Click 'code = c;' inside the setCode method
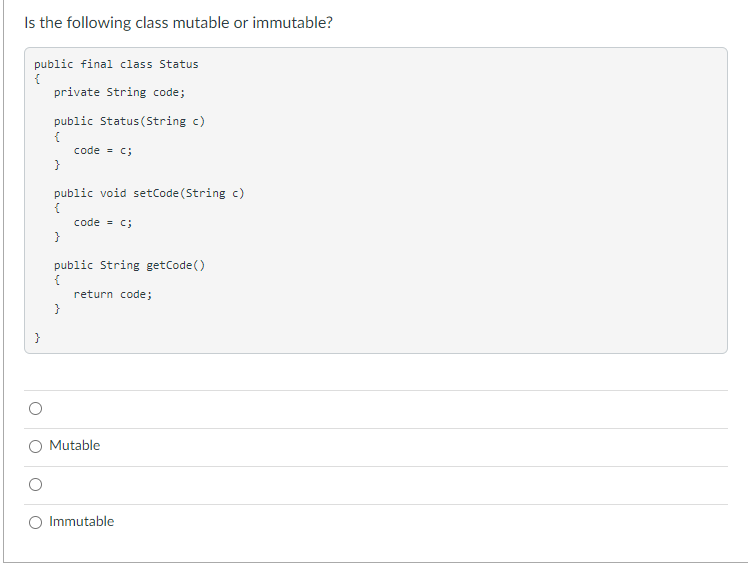Image resolution: width=748 pixels, height=564 pixels. [x=103, y=222]
